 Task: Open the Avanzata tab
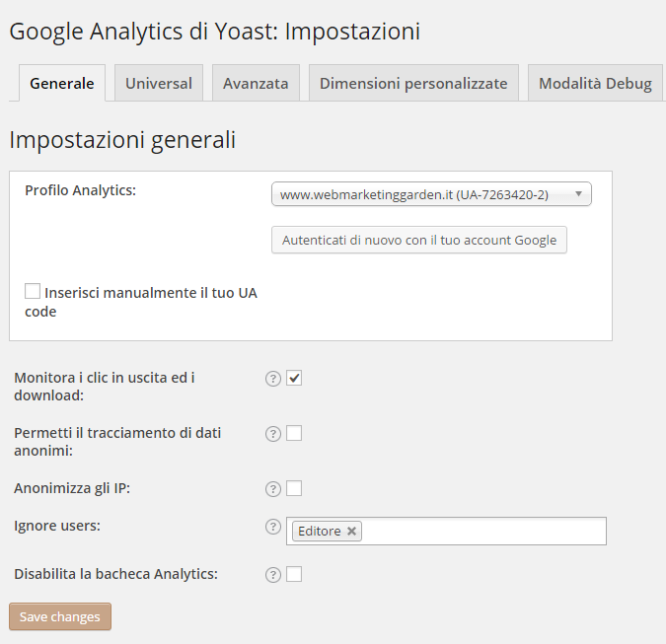[256, 83]
